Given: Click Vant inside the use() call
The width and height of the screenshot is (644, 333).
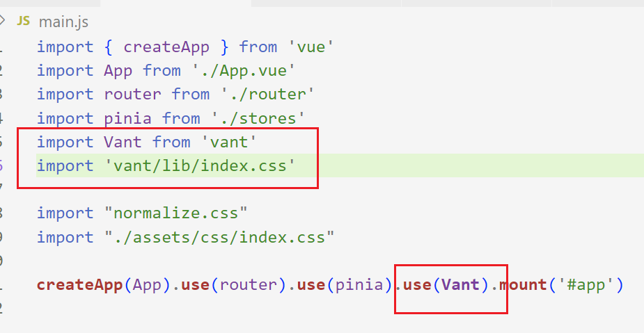Looking at the screenshot, I should point(462,285).
